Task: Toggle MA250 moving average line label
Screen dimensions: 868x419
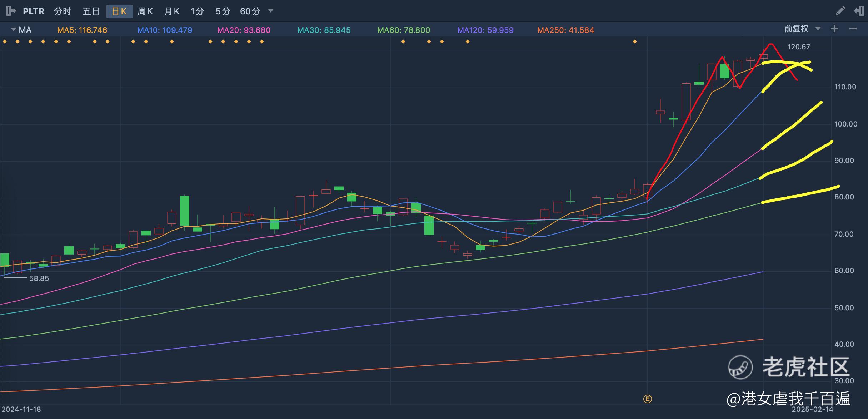Action: click(565, 30)
